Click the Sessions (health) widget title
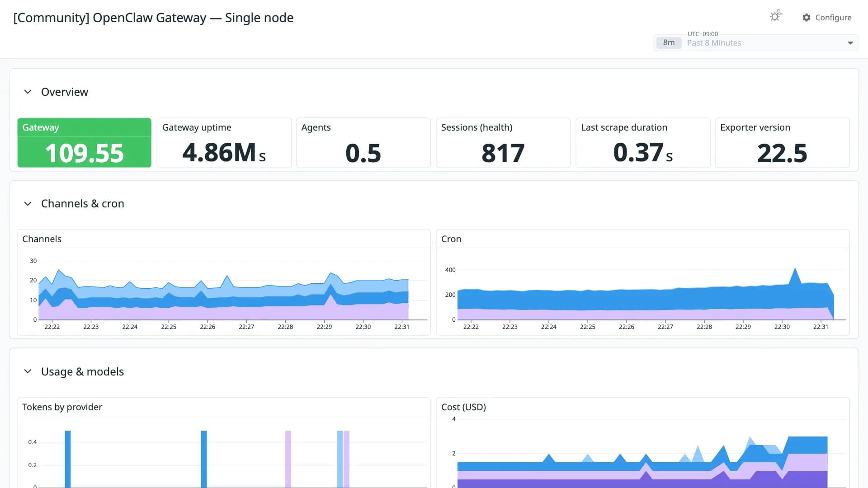The image size is (868, 488). 476,127
